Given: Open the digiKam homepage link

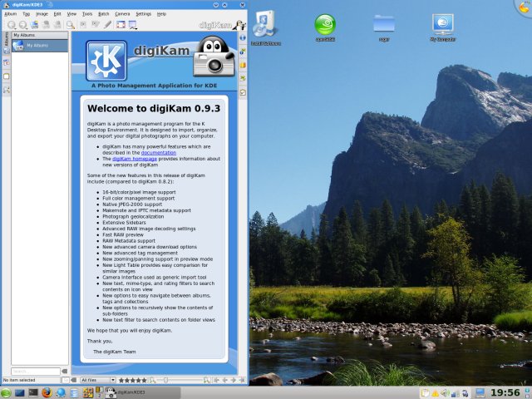Looking at the screenshot, I should 131,159.
